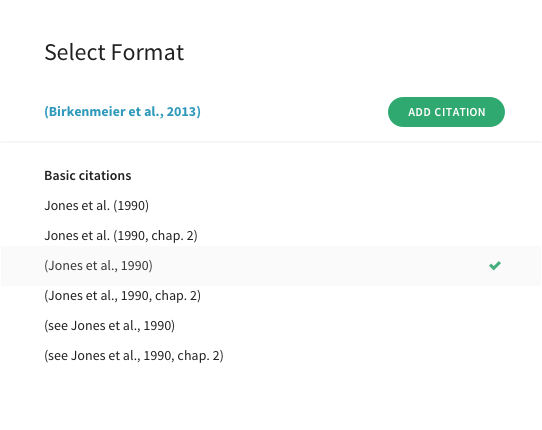Click the blue Birkenmeier citation preview text
The height and width of the screenshot is (430, 542).
click(x=122, y=112)
